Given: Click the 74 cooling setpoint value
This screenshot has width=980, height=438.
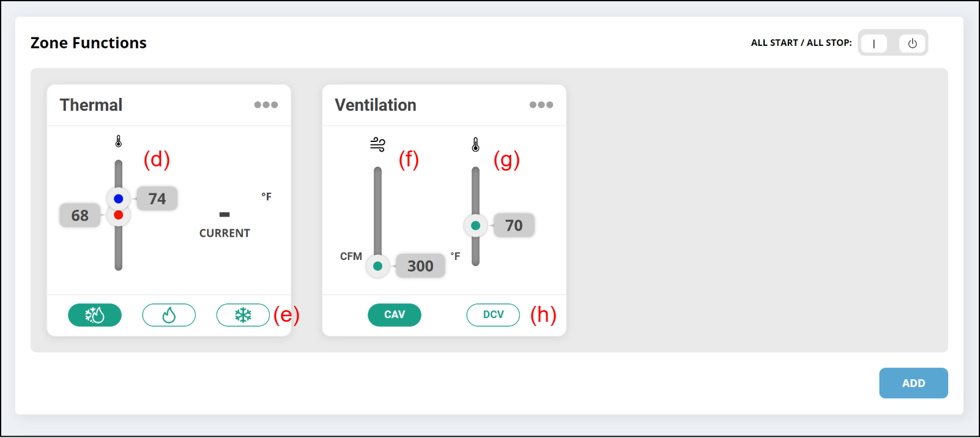Looking at the screenshot, I should [x=157, y=199].
